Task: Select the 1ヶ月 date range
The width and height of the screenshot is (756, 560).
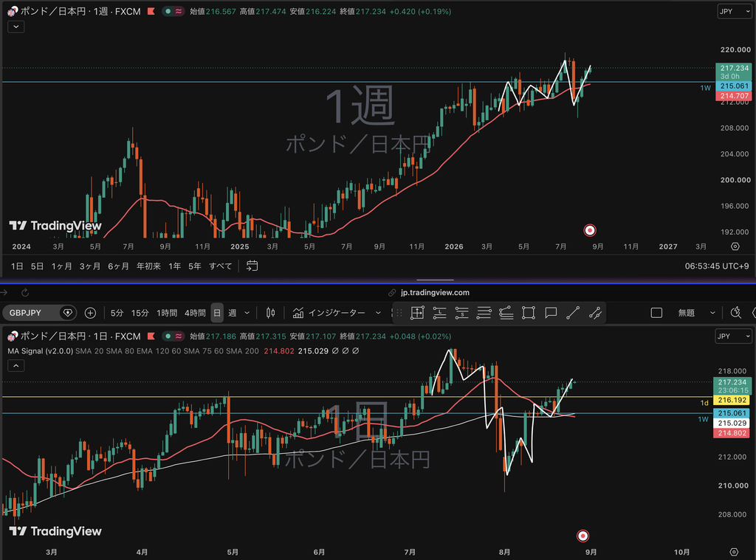Action: (x=62, y=266)
